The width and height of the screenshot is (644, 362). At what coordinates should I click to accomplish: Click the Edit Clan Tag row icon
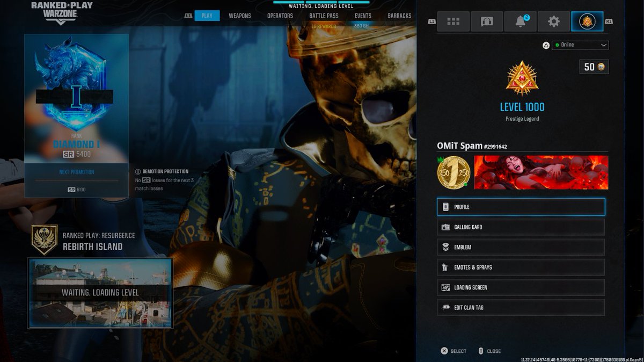pos(445,308)
